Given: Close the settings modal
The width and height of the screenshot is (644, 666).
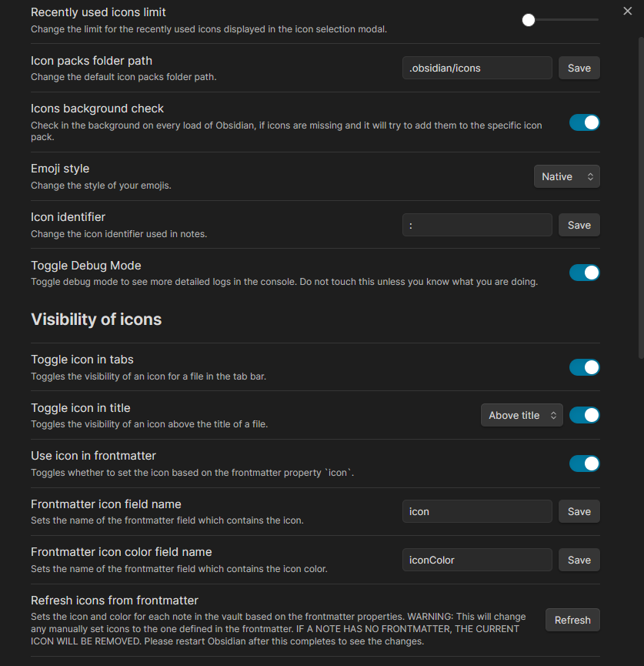Looking at the screenshot, I should tap(628, 12).
